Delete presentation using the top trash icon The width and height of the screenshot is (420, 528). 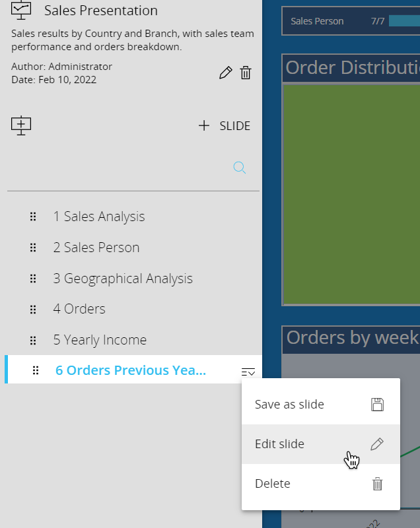[x=246, y=73]
